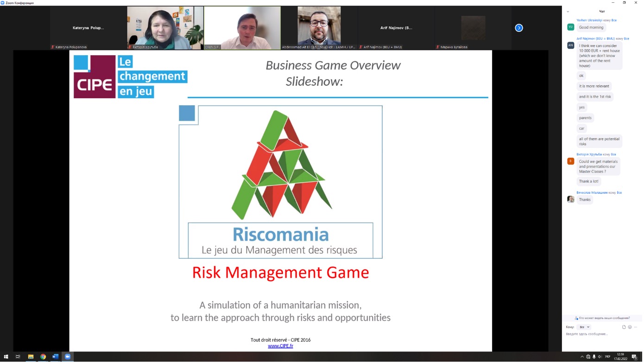Click the CIPE logo on the slide
The height and width of the screenshot is (364, 644).
tap(131, 77)
